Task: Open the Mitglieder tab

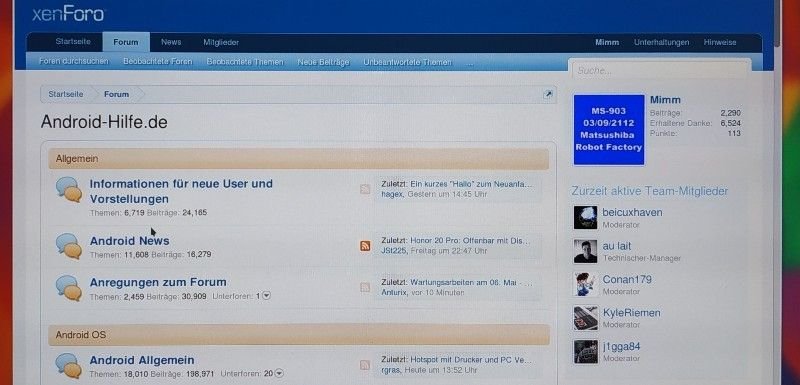Action: point(221,42)
